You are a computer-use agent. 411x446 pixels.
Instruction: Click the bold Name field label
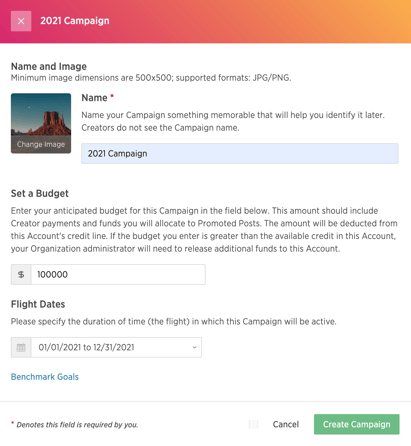(x=94, y=98)
